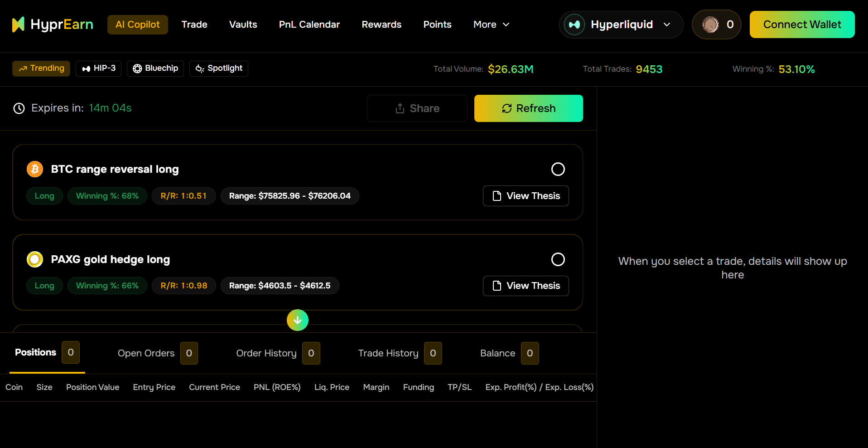
Task: Filter by Trending trades
Action: coord(41,68)
